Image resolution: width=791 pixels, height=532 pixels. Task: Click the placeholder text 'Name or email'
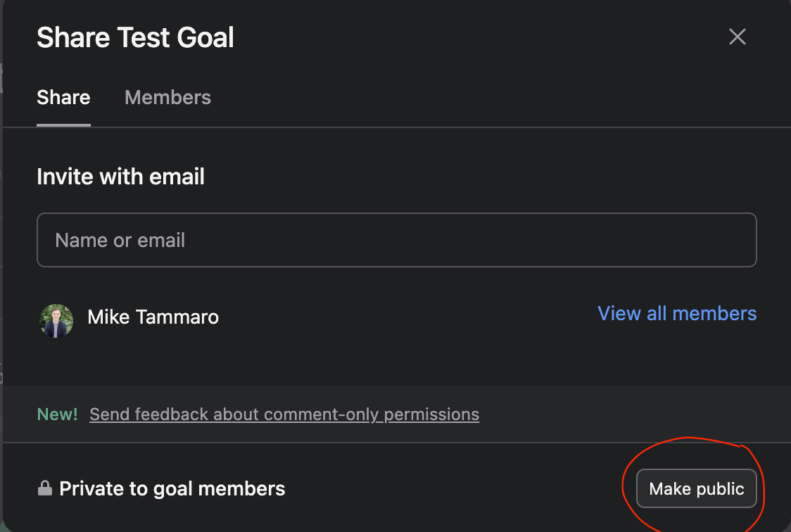(120, 240)
